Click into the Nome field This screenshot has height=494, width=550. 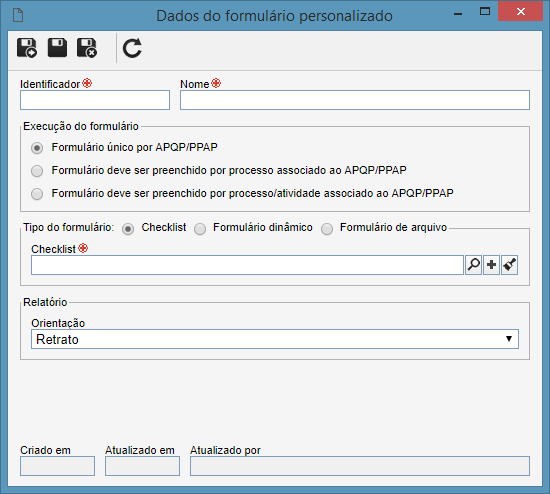(x=355, y=100)
